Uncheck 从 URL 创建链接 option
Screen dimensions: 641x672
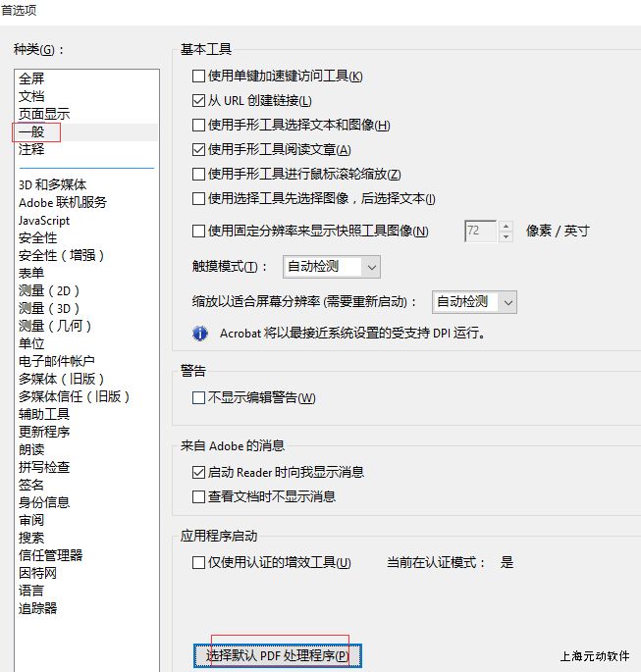coord(199,101)
